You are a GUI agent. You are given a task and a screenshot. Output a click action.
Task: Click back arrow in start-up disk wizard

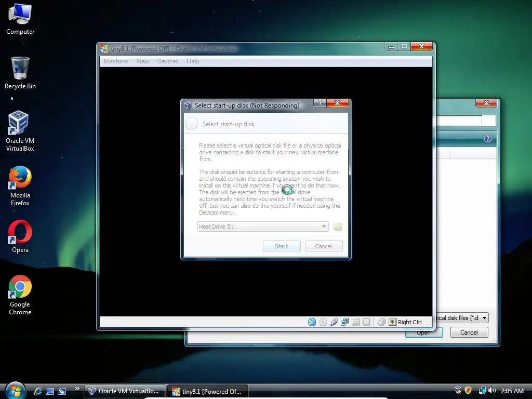[x=192, y=124]
